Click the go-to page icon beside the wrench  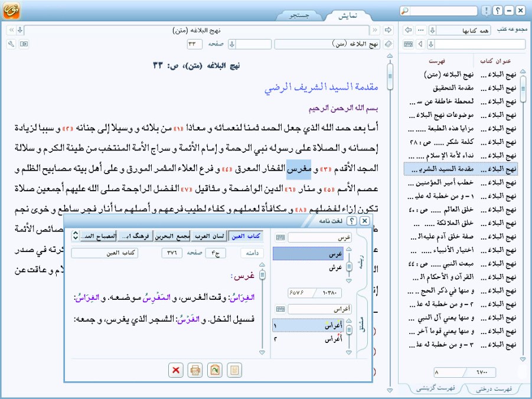pyautogui.click(x=24, y=44)
